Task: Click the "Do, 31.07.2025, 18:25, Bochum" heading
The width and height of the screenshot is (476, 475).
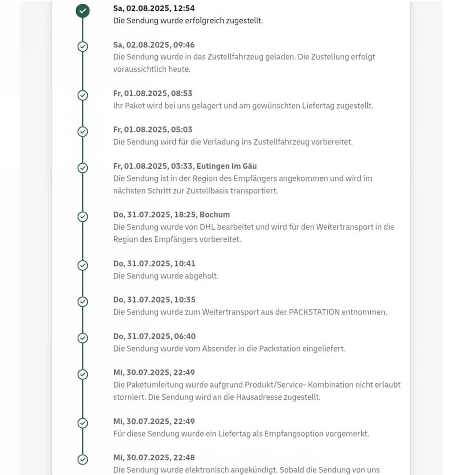Action: tap(171, 215)
